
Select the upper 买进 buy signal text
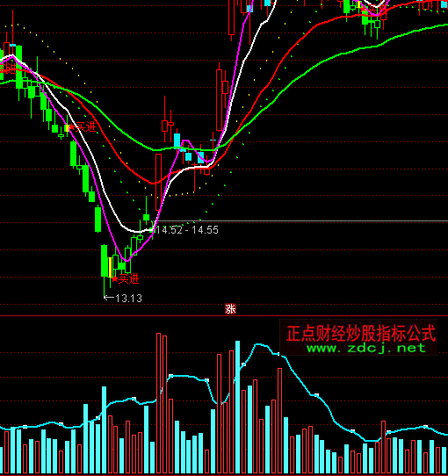click(86, 126)
